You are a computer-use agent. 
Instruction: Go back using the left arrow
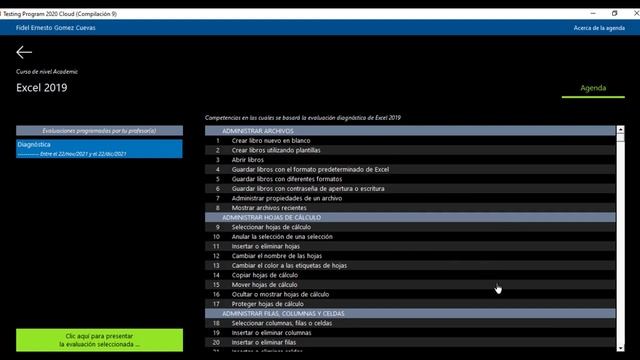tap(24, 52)
